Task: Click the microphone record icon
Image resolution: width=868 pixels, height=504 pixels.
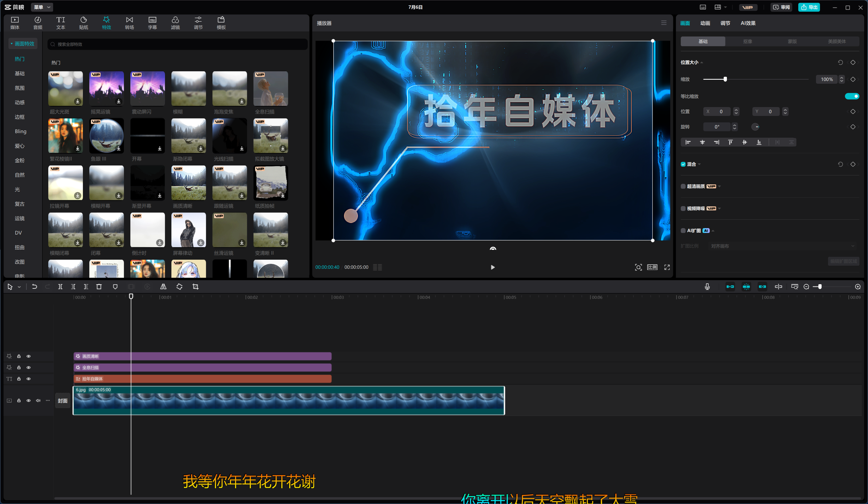Action: pyautogui.click(x=707, y=287)
